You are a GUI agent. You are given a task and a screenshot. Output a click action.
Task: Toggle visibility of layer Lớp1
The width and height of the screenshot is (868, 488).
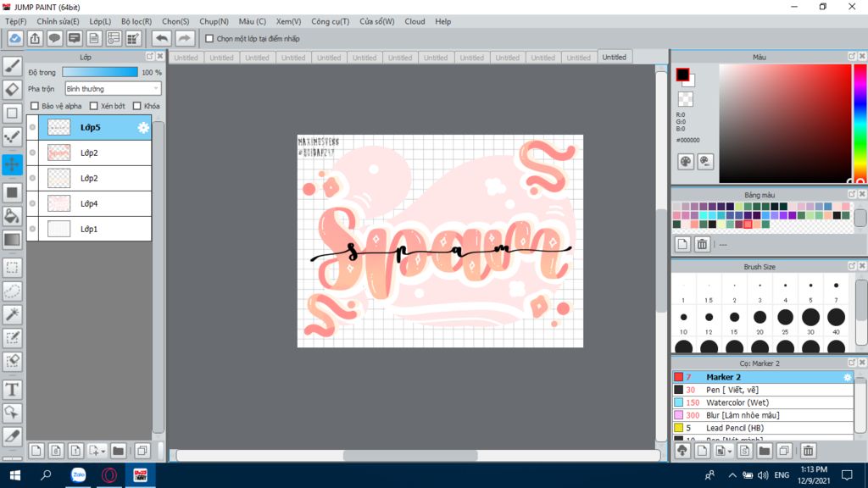33,229
